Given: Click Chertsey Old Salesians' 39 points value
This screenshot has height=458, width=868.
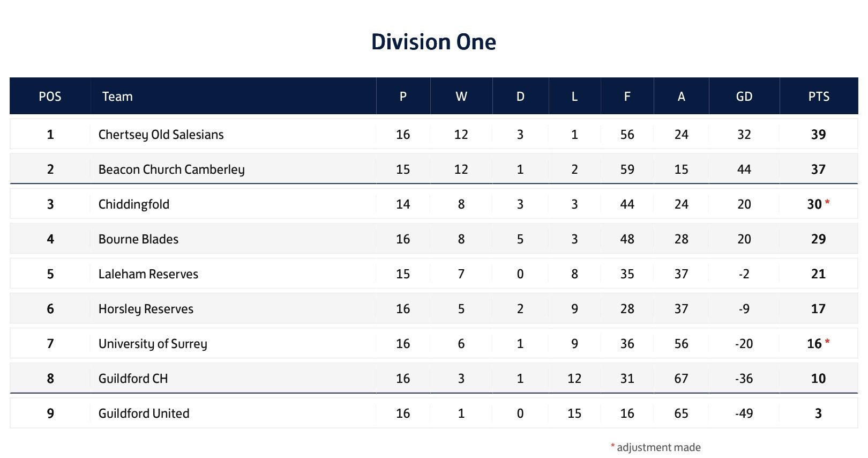Looking at the screenshot, I should click(x=818, y=135).
